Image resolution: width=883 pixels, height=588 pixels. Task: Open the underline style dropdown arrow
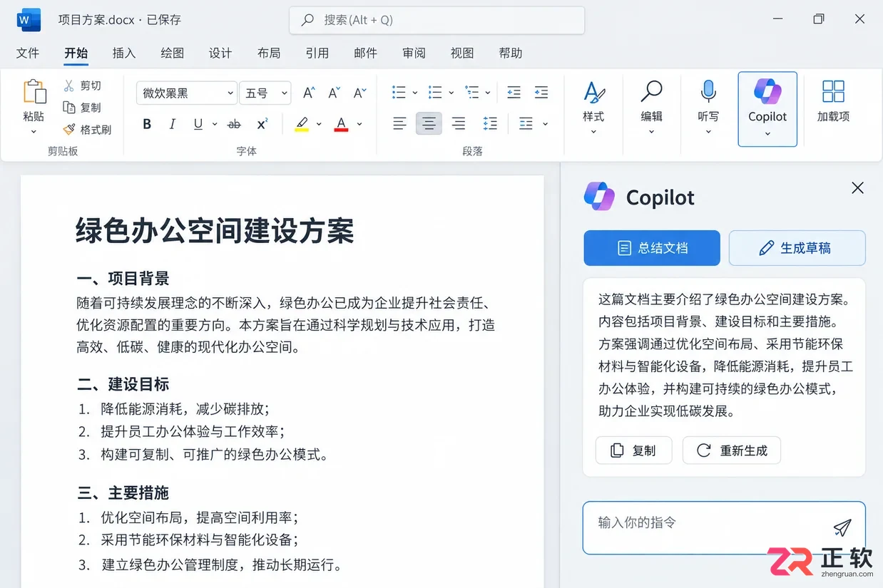click(x=215, y=124)
